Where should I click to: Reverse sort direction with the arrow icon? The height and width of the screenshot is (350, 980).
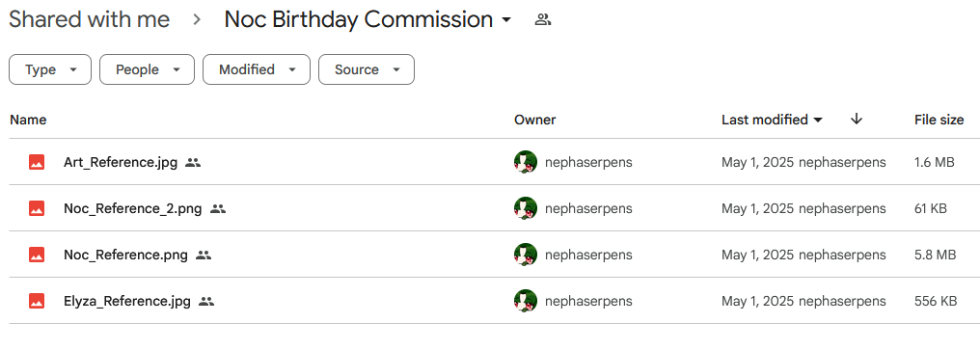point(857,120)
